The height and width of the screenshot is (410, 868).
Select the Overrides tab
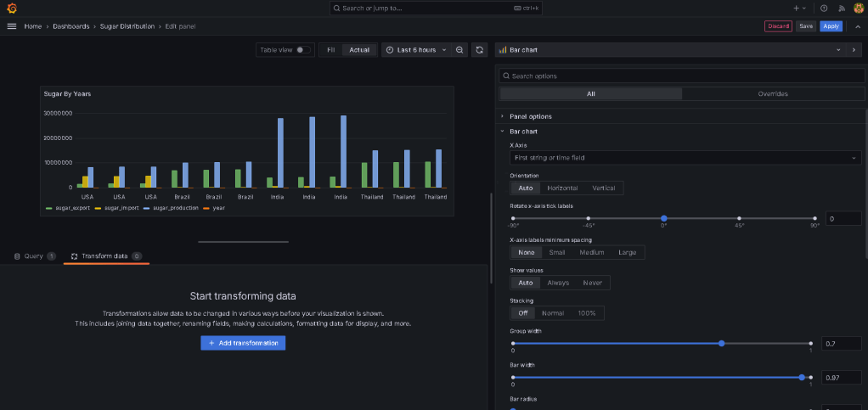point(773,94)
